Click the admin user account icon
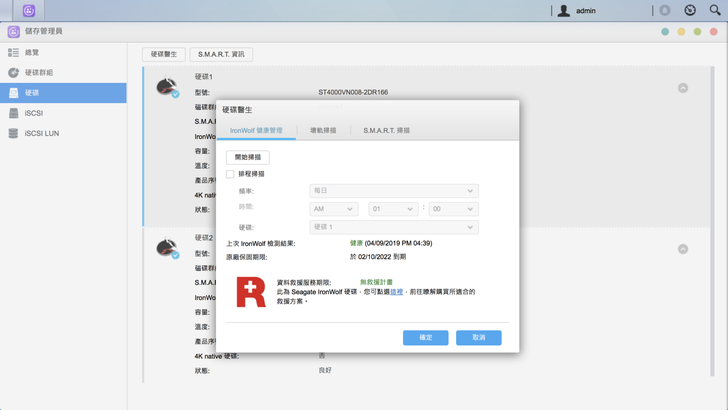Screen dimensions: 728x410 pyautogui.click(x=564, y=11)
